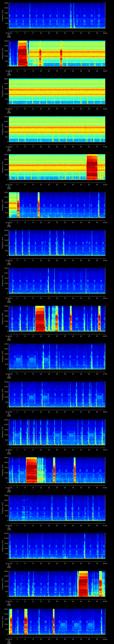
Task: Select the spectrogram panel starting at 22:38:00
Action: (57, 53)
